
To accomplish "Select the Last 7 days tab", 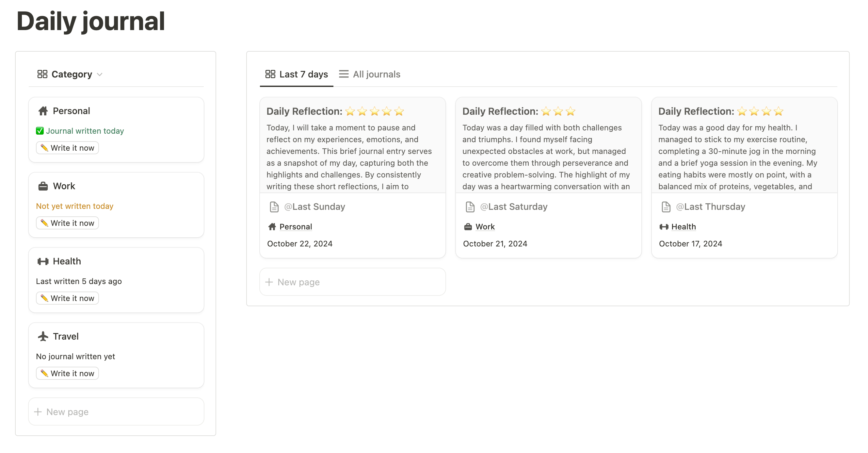I will coord(297,74).
